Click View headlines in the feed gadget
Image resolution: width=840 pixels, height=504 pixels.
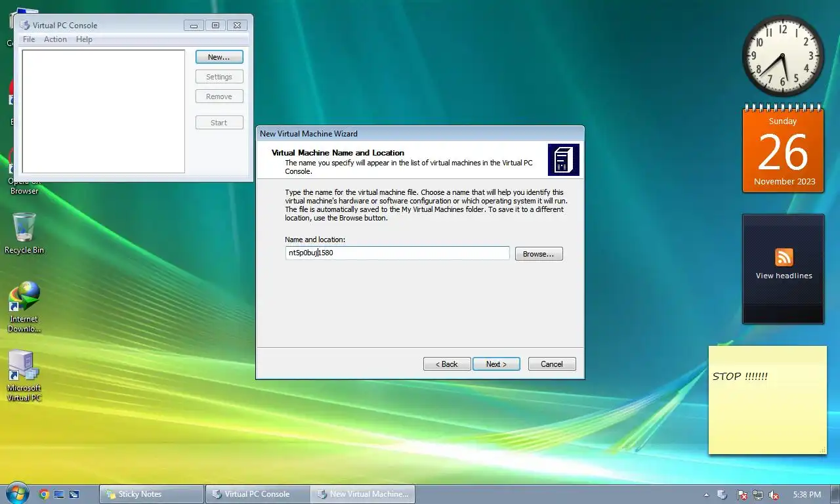click(x=784, y=276)
